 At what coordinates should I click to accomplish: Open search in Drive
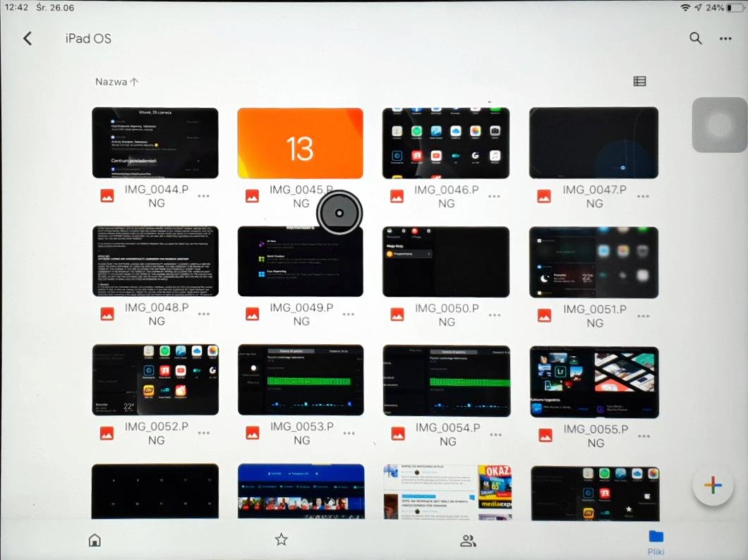(696, 38)
